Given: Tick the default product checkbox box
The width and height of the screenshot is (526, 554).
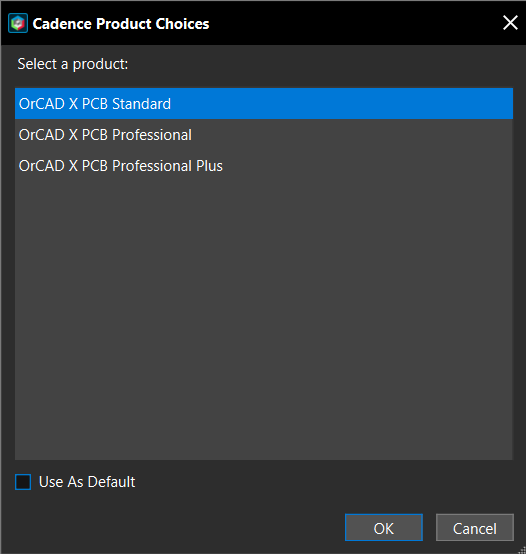Looking at the screenshot, I should coord(23,482).
